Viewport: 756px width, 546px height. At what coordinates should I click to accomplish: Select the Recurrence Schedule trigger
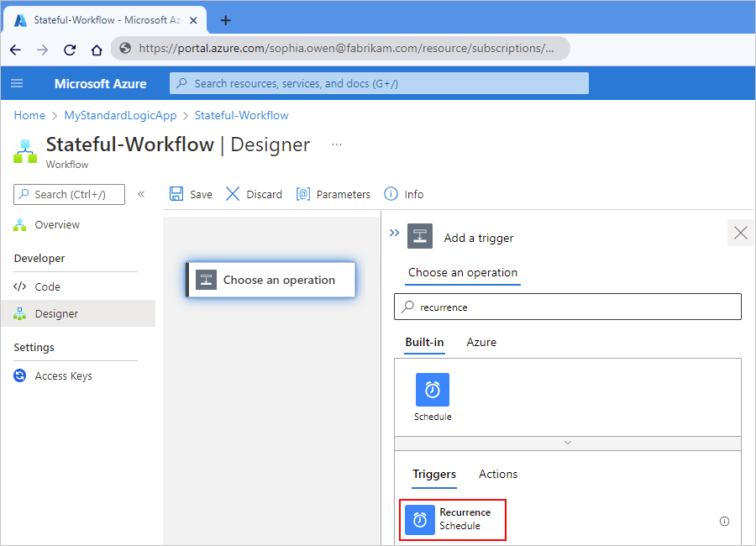pos(453,519)
